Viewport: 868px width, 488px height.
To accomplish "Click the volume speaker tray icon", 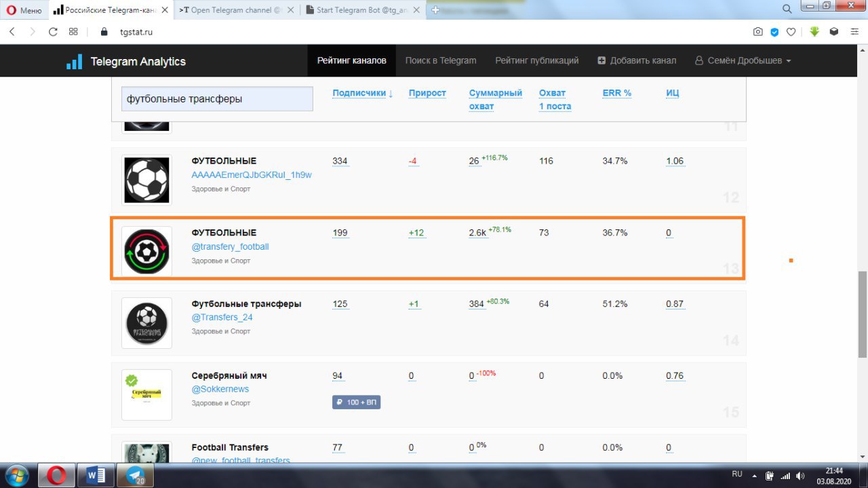I will [801, 476].
